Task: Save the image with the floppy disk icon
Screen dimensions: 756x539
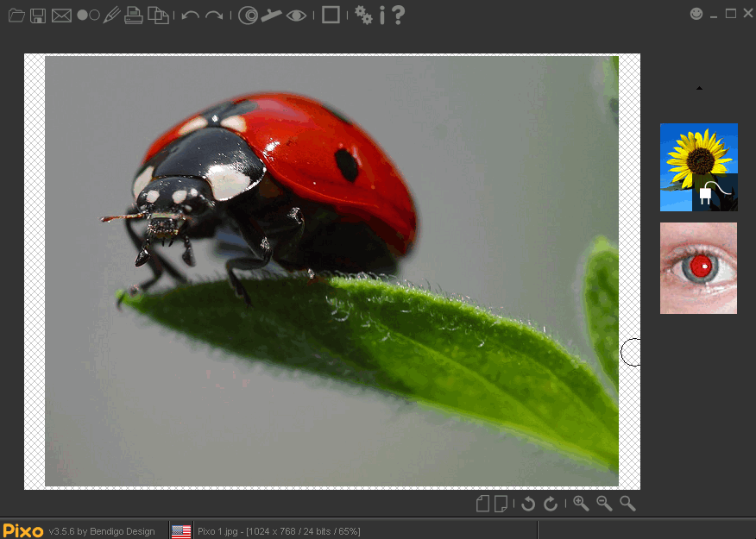Action: coord(38,16)
